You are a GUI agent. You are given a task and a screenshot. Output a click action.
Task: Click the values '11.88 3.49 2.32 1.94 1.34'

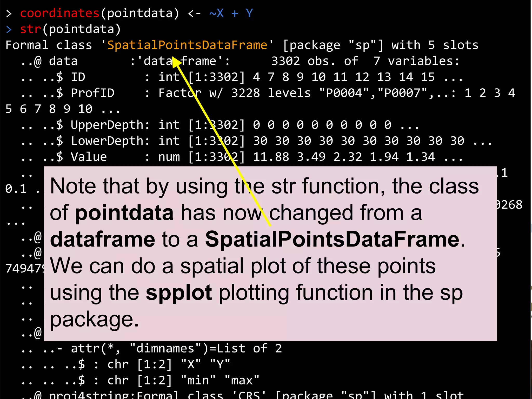click(344, 157)
